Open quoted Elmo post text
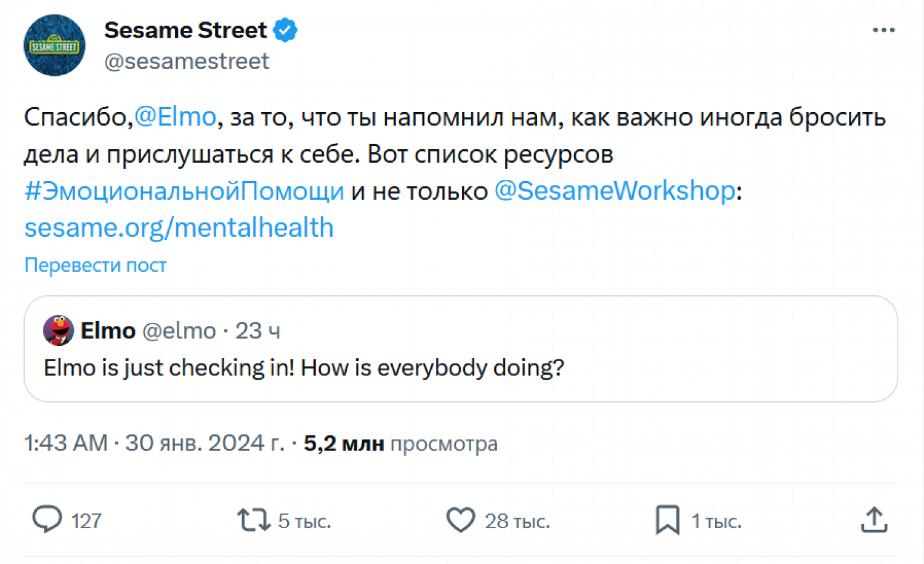Screen dimensions: 924x564 point(304,368)
